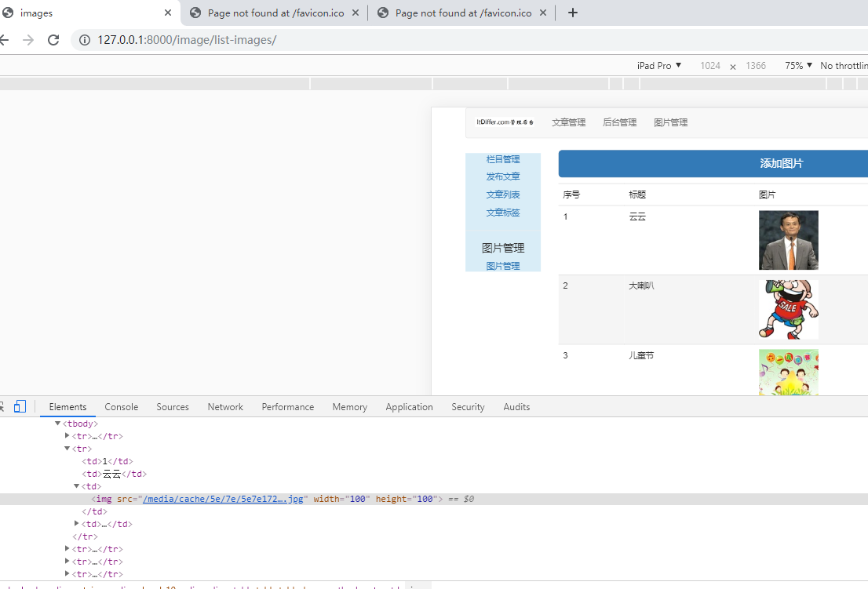Click the 大喇叭 title cell
Image resolution: width=868 pixels, height=589 pixels.
641,286
